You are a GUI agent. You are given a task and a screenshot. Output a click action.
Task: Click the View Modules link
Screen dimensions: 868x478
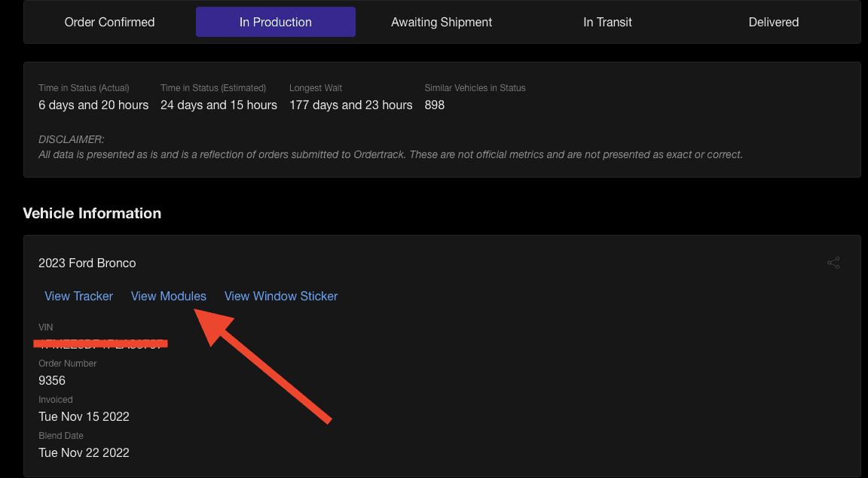pyautogui.click(x=168, y=296)
